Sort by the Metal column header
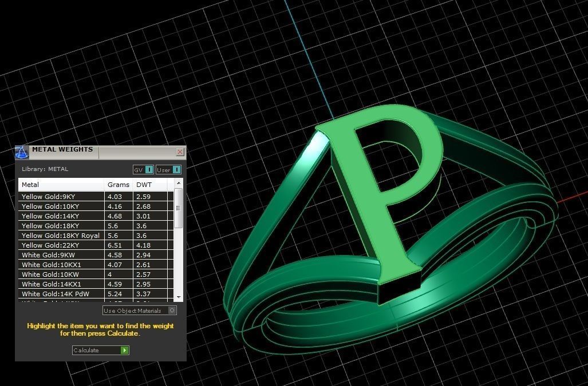The height and width of the screenshot is (386, 588). click(61, 185)
